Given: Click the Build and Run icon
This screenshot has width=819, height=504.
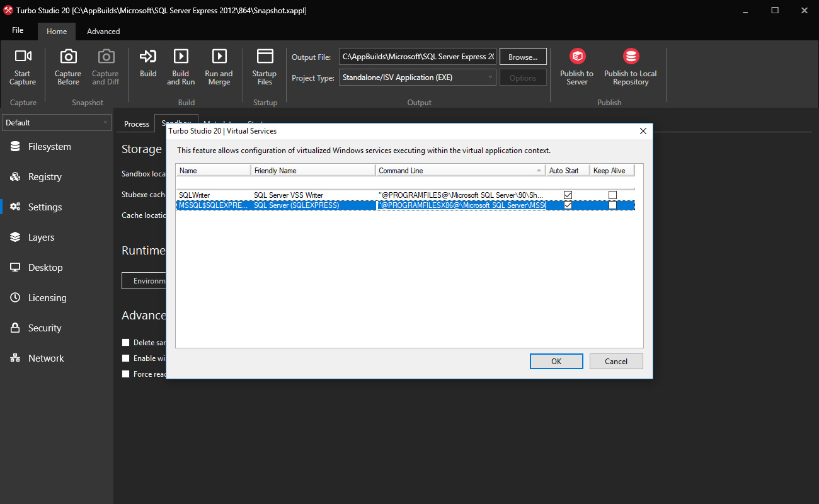Looking at the screenshot, I should (181, 57).
